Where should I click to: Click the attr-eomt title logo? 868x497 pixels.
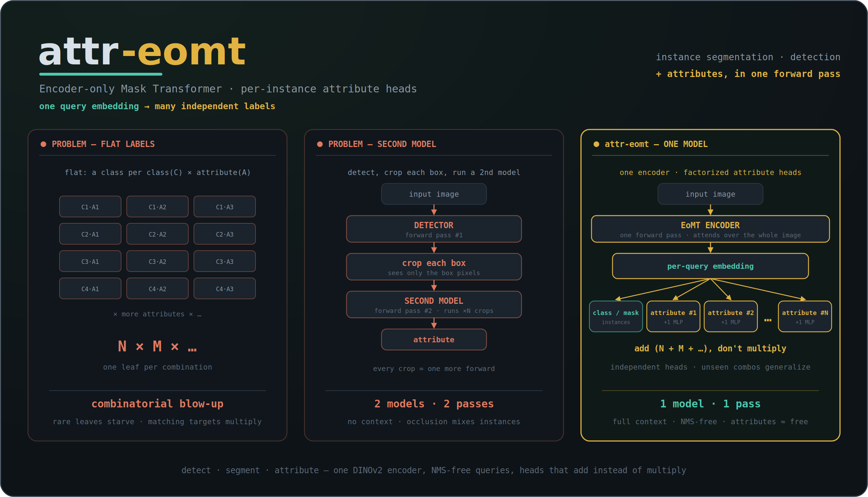pos(142,52)
